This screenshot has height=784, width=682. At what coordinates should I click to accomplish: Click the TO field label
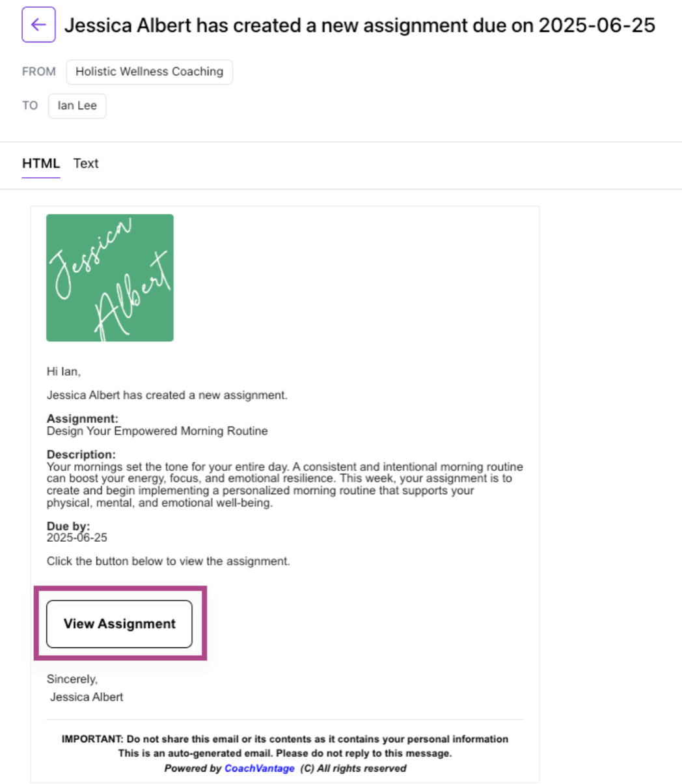tap(30, 105)
